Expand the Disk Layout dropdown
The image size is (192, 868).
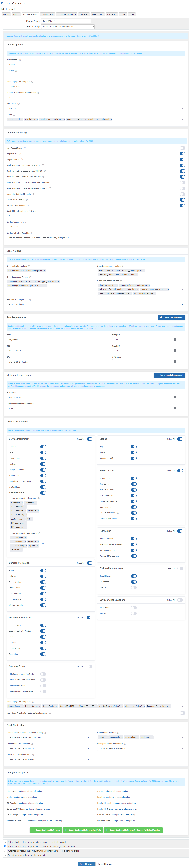tap(96, 108)
